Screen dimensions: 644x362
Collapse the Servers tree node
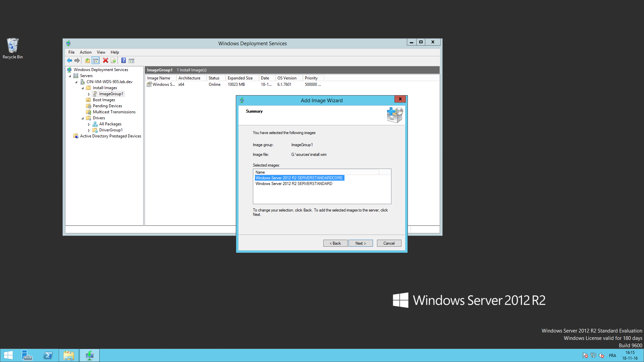point(70,76)
